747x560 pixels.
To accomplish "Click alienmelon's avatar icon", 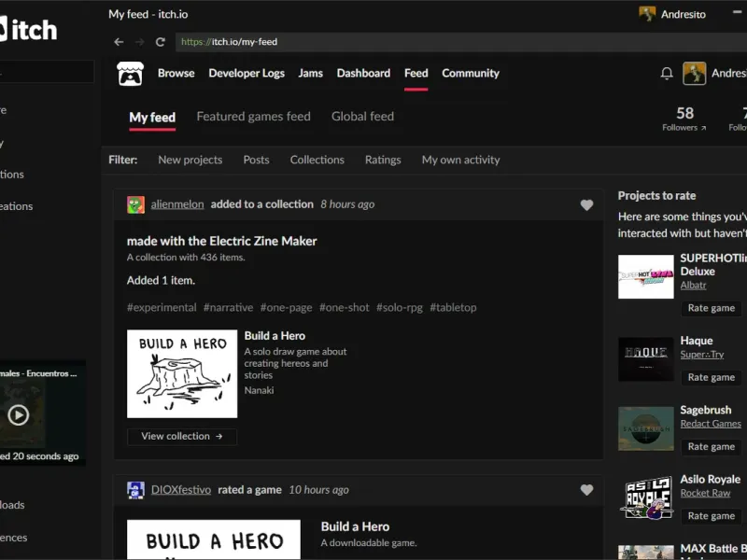I will click(x=135, y=204).
